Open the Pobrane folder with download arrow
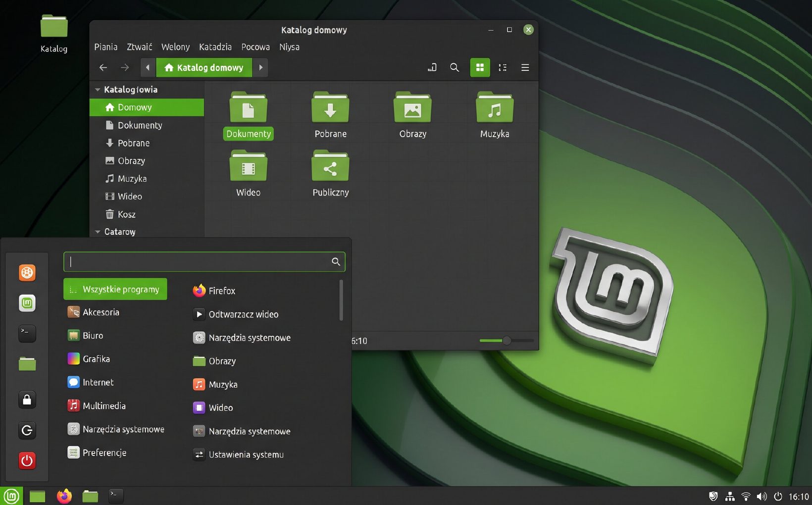Viewport: 812px width, 505px height. [x=330, y=107]
